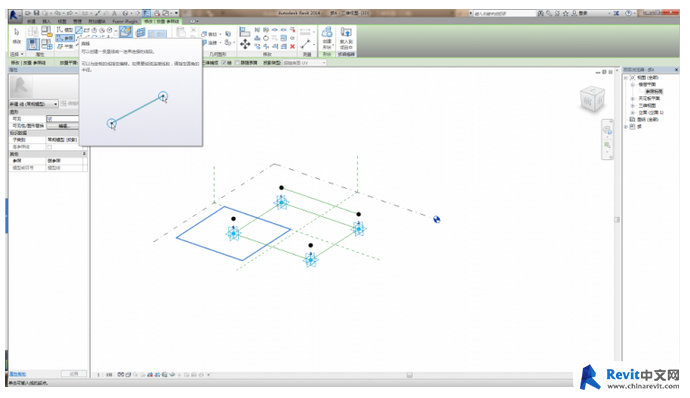
Task: Open the Insert ribbon tab
Action: click(47, 22)
